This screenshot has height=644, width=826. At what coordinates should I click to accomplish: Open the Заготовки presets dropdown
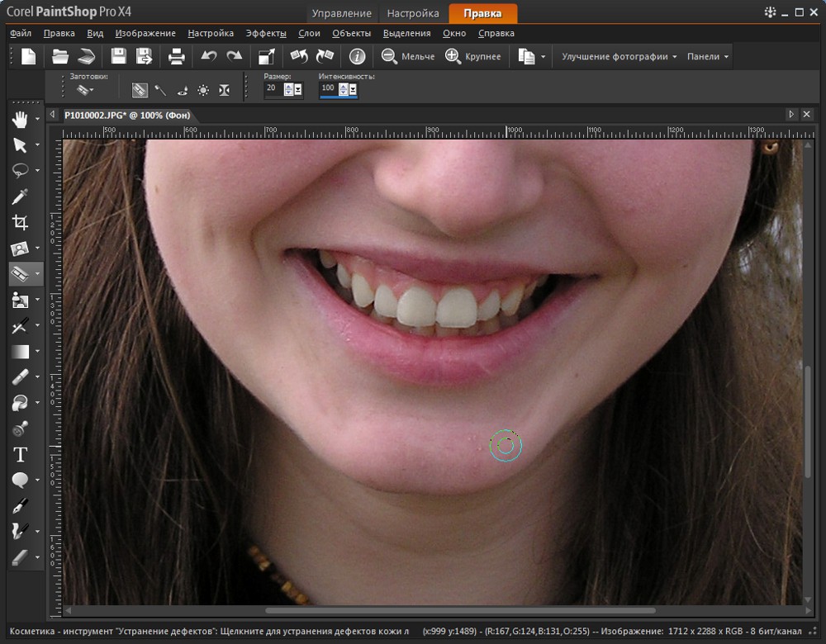(85, 90)
